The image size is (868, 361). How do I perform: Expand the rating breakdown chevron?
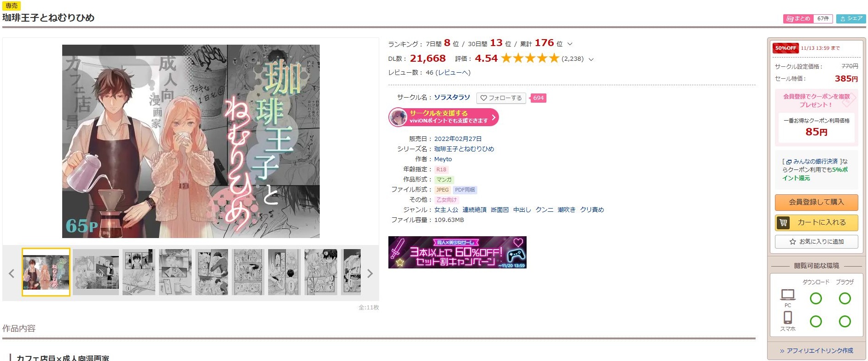(591, 59)
